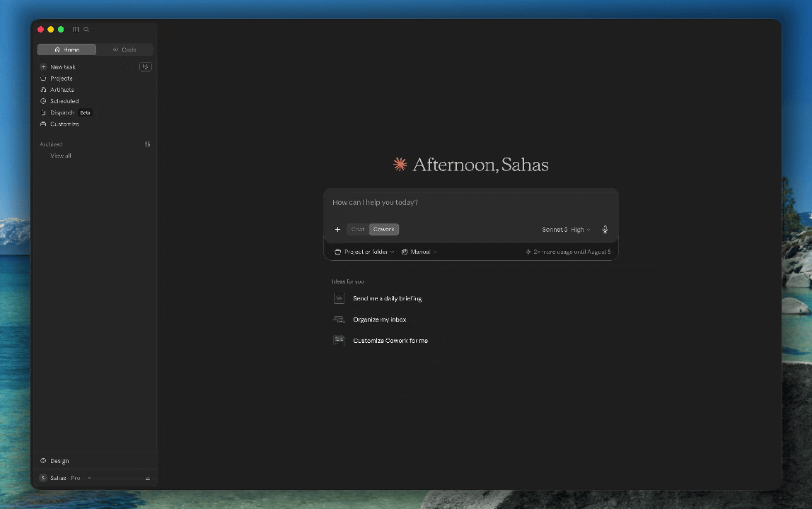812x509 pixels.
Task: Select the Cowork mode toggle
Action: coord(384,229)
